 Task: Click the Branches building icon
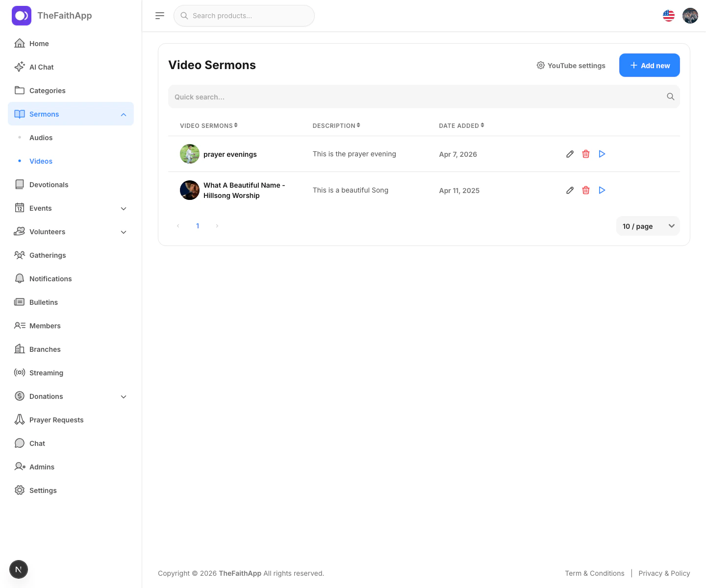(x=20, y=349)
